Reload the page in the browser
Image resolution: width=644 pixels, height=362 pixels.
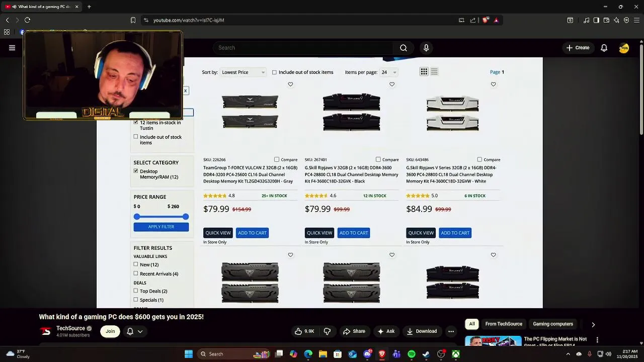click(x=27, y=20)
